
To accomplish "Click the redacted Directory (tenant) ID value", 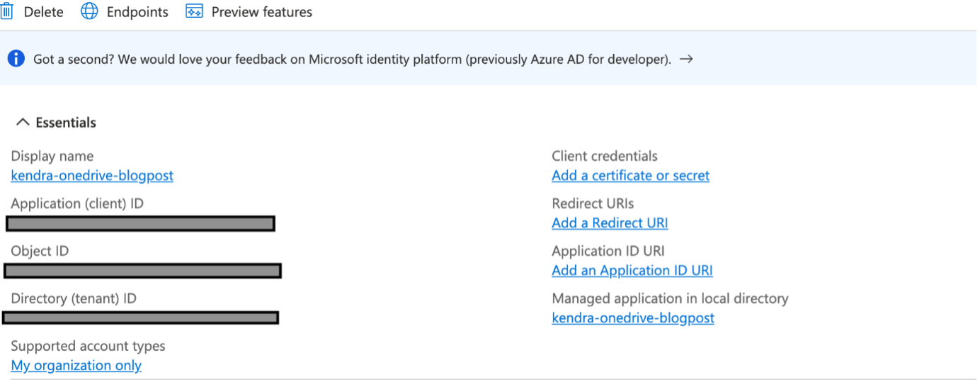I will [x=140, y=318].
